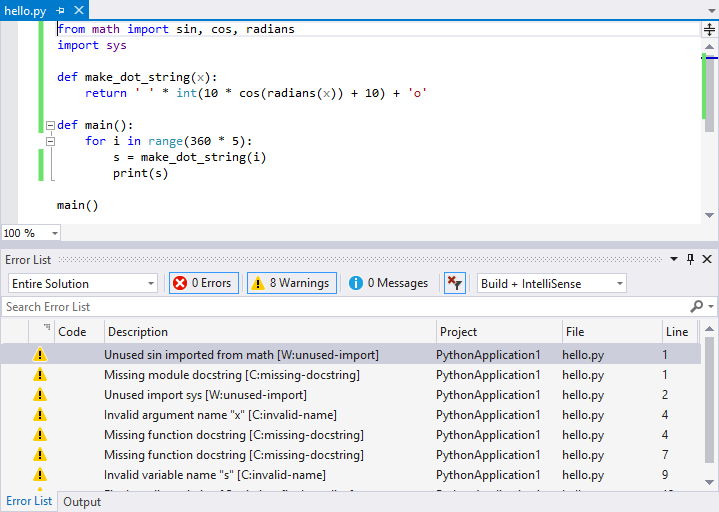Toggle auto-hide pin on Error List panel
Image resolution: width=719 pixels, height=512 pixels.
pos(690,259)
